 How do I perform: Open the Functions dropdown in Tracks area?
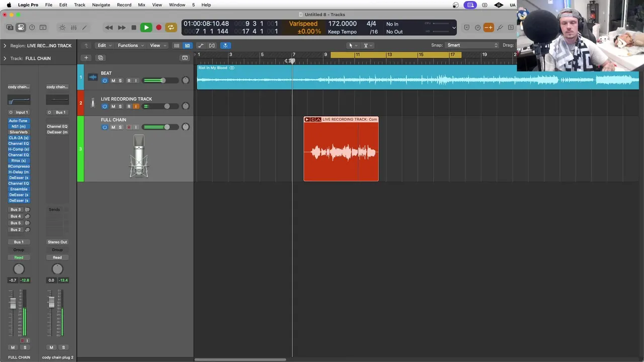point(130,46)
